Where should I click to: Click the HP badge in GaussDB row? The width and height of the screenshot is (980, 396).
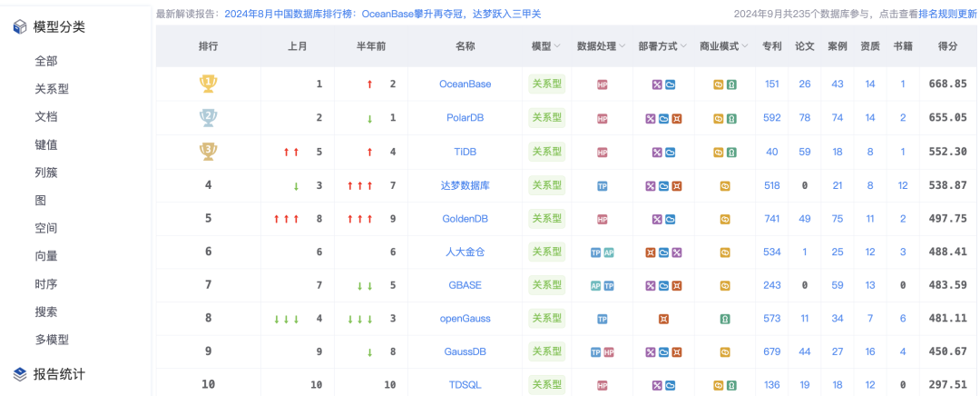(x=609, y=352)
